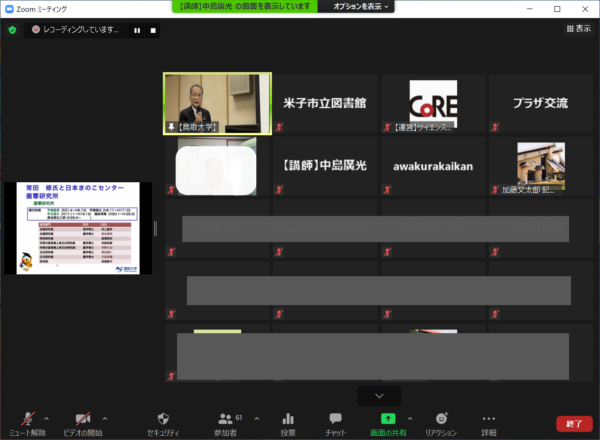
Task: Select the 【講師】中島廣光 participant tile
Action: [325, 166]
